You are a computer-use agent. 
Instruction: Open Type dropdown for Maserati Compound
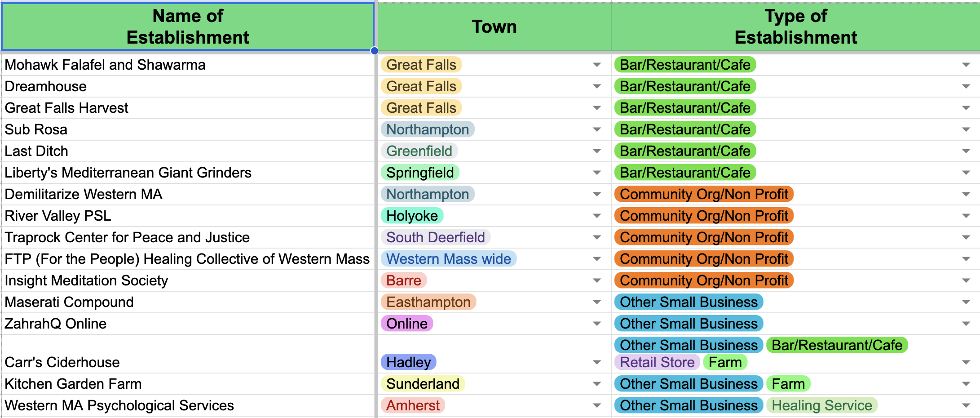(966, 302)
